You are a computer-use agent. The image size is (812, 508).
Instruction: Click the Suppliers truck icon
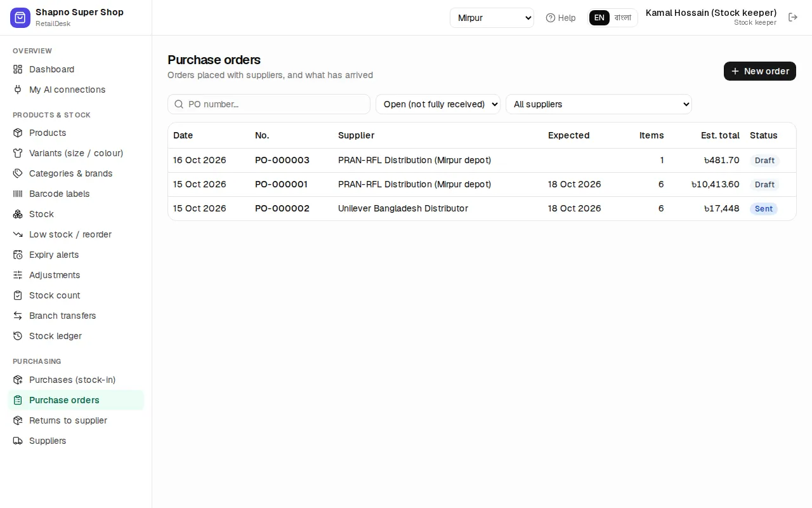click(18, 441)
